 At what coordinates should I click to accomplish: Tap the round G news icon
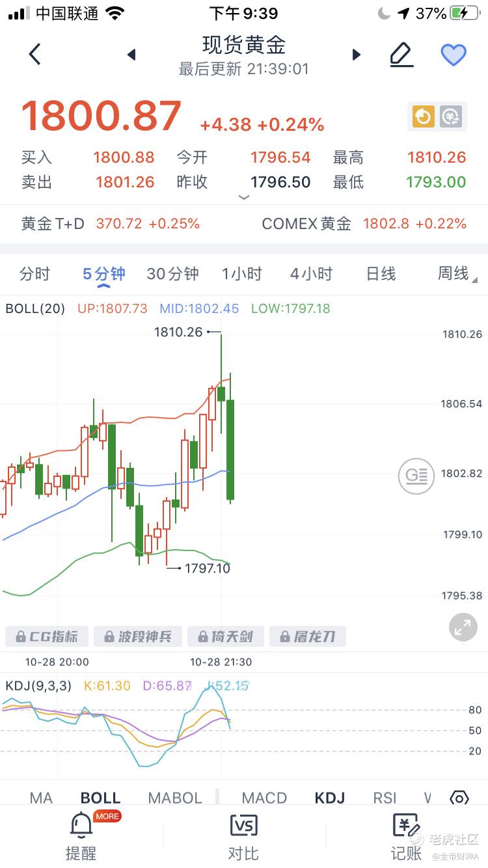point(416,476)
